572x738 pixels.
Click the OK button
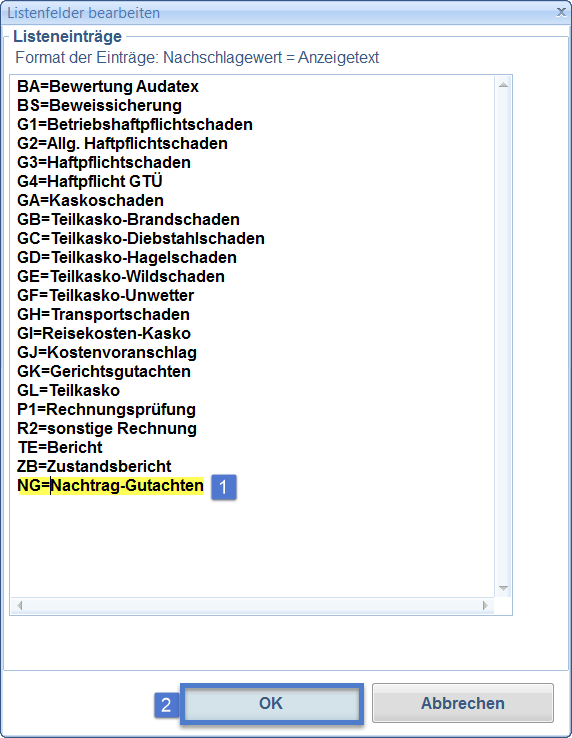click(271, 703)
